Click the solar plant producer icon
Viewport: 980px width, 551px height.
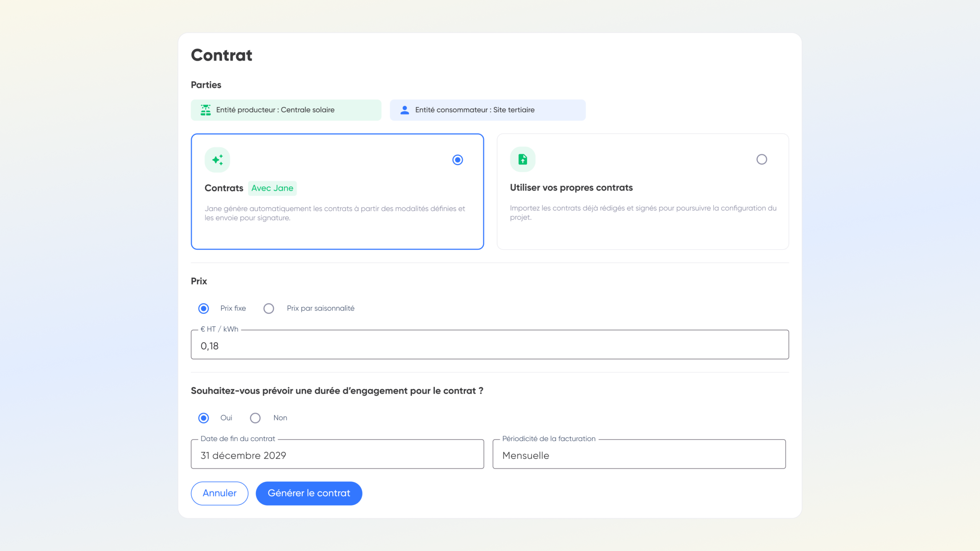206,110
